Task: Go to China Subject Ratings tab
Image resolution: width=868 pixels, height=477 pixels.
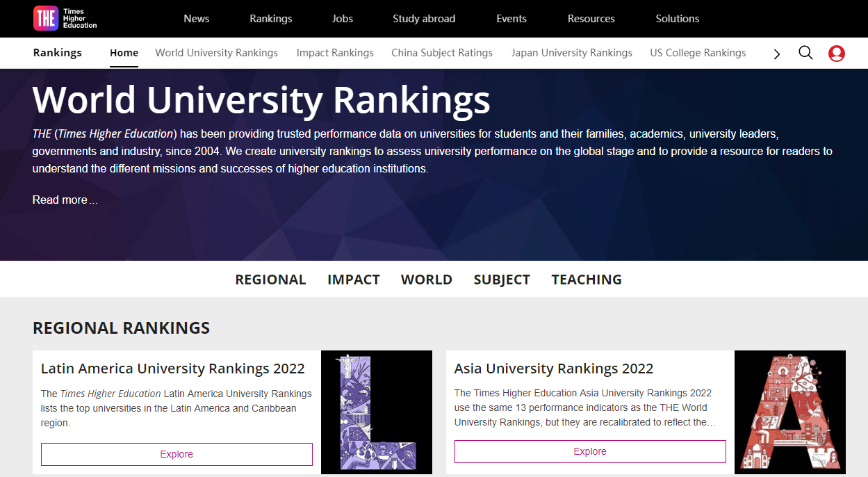Action: [x=442, y=53]
